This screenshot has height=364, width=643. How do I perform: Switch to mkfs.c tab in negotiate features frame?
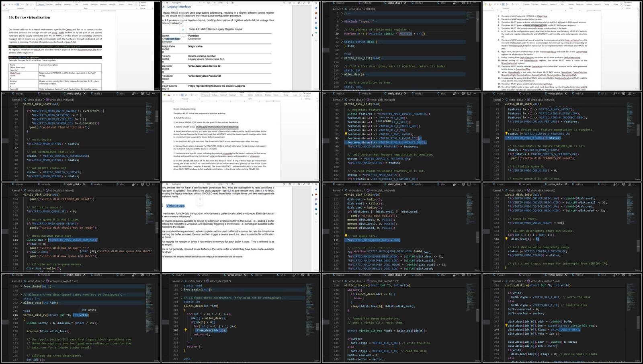click(417, 94)
